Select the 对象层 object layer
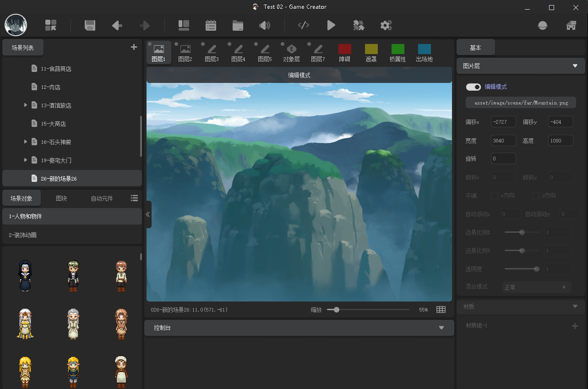This screenshot has width=588, height=389. pyautogui.click(x=291, y=53)
